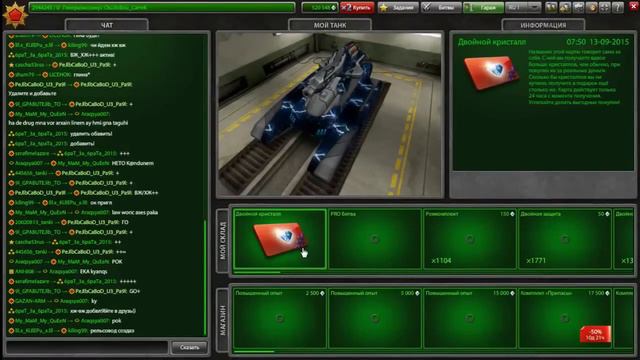Select the МАГАЗИН vertical tab

pos(222,320)
